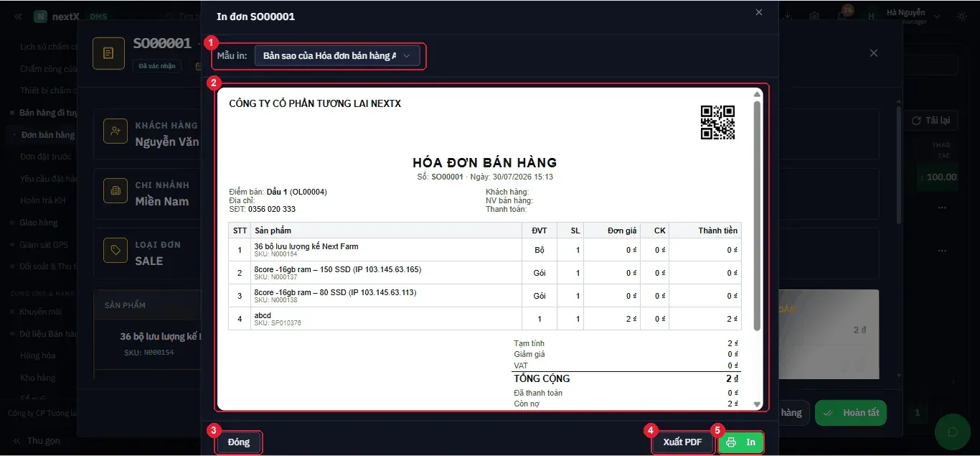Toggle the light/dark theme sun icon
Viewport: 980px width, 456px height.
coord(962,17)
